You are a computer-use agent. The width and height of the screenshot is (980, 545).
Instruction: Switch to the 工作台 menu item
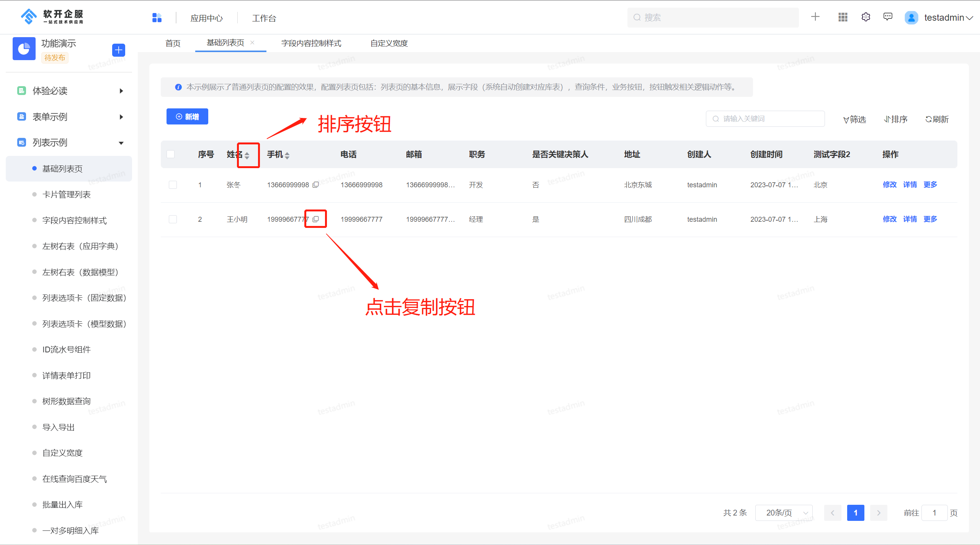pyautogui.click(x=264, y=18)
